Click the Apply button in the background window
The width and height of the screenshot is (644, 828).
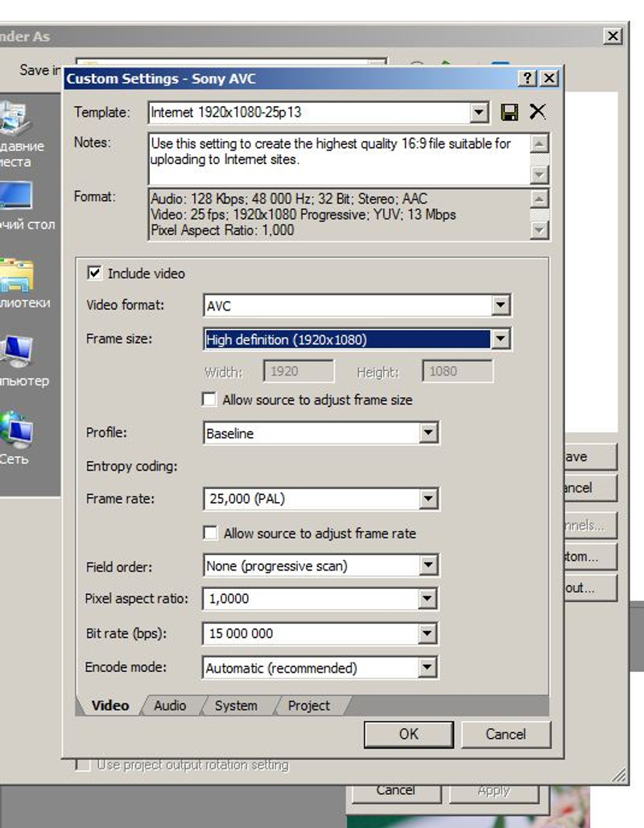494,791
